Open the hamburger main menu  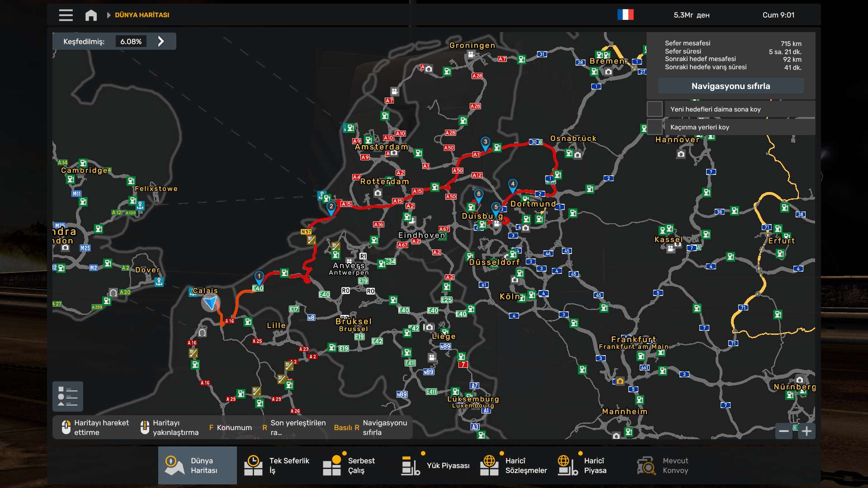(66, 15)
